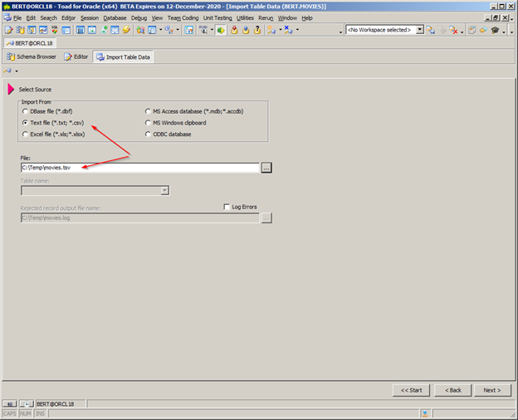Click the speech bubbles community icon
518x420 pixels.
tap(483, 30)
